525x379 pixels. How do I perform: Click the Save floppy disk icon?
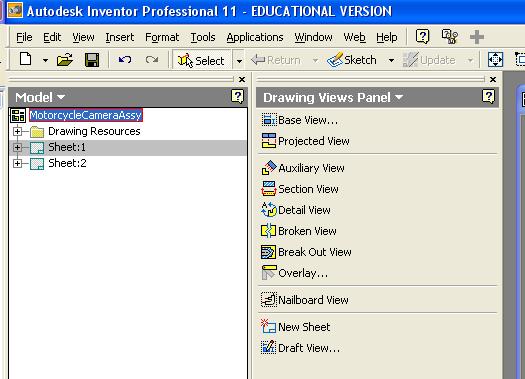point(92,60)
